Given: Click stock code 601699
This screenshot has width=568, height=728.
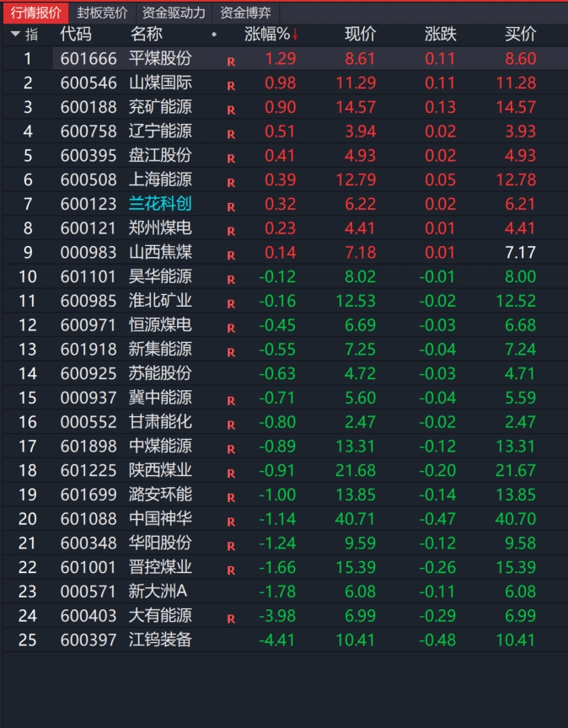Looking at the screenshot, I should [88, 495].
